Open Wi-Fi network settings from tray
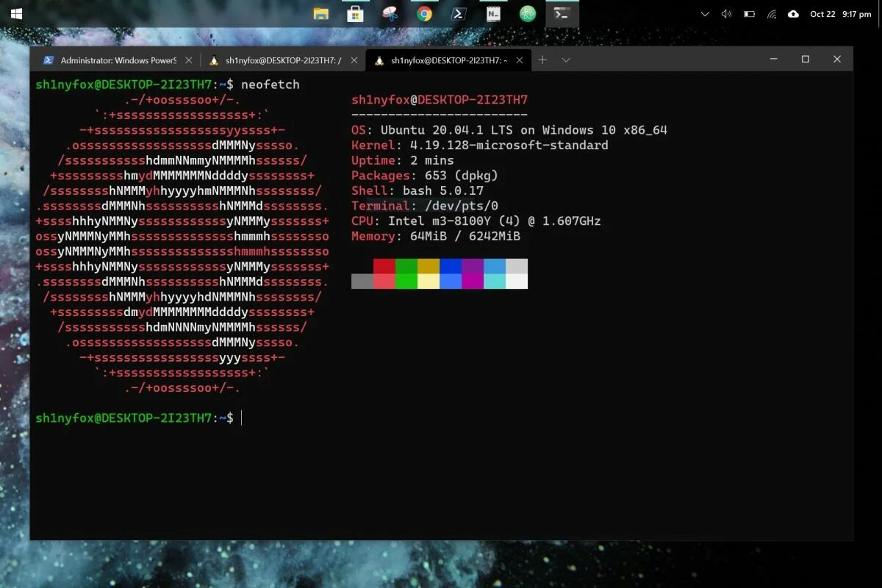The image size is (882, 588). coord(771,13)
